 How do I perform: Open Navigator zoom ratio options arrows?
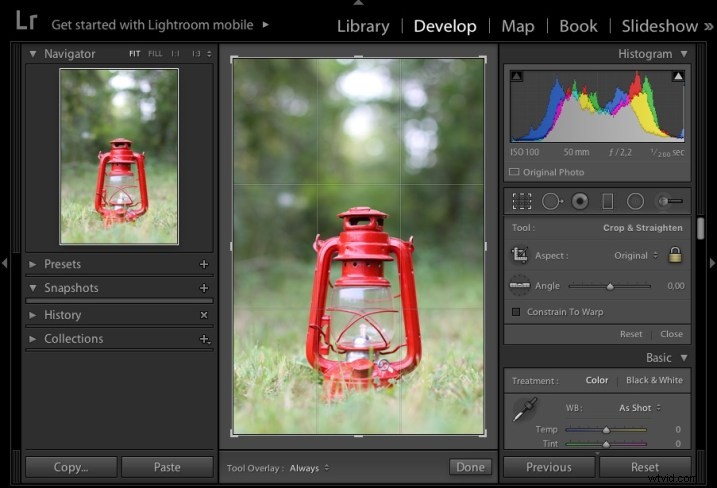click(x=209, y=54)
